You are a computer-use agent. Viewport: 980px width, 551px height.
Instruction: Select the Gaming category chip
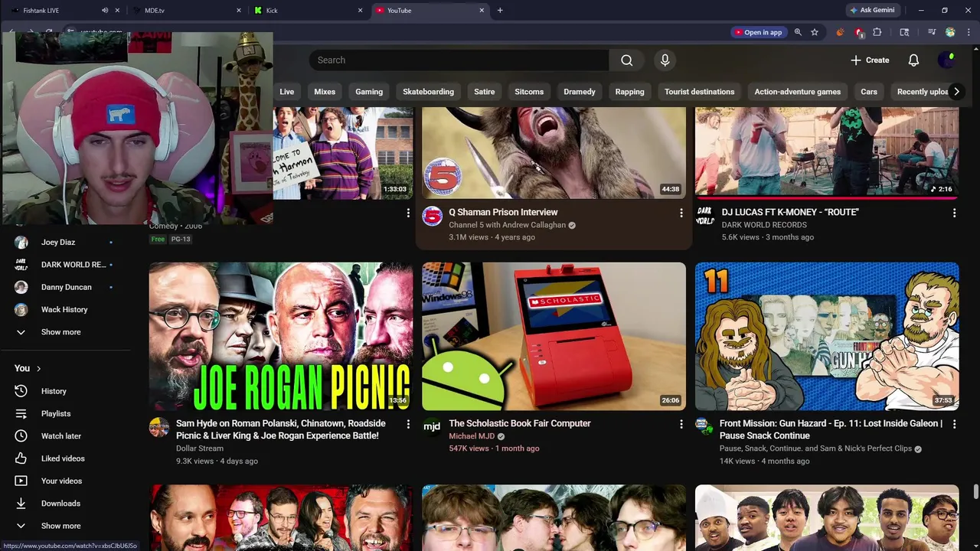click(x=369, y=92)
